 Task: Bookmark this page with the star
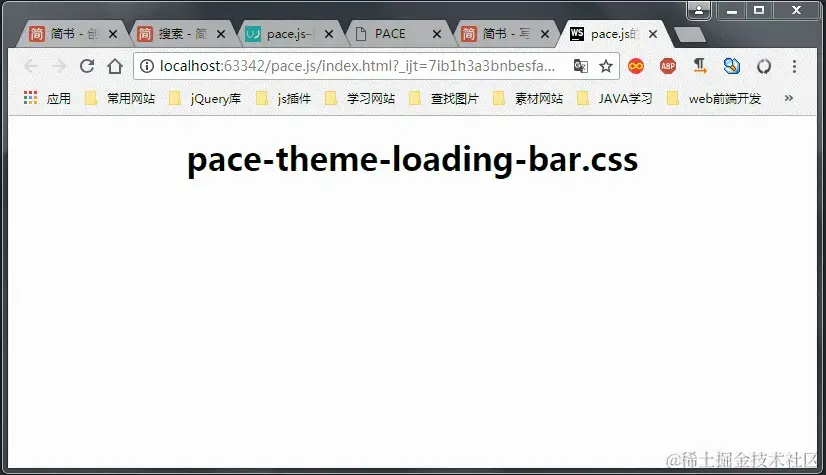606,66
